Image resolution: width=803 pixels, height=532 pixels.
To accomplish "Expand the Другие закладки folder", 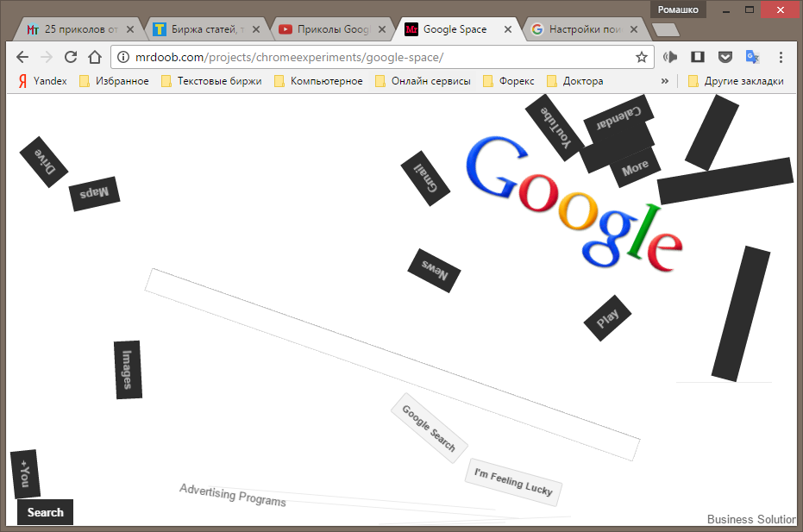I will (x=737, y=81).
